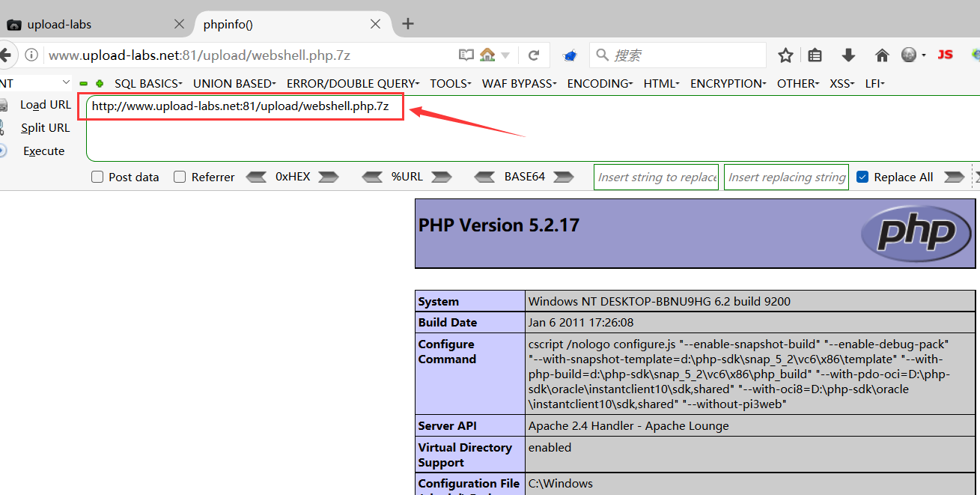Image resolution: width=980 pixels, height=495 pixels.
Task: Click the green plus HackBar icon
Action: click(x=100, y=84)
